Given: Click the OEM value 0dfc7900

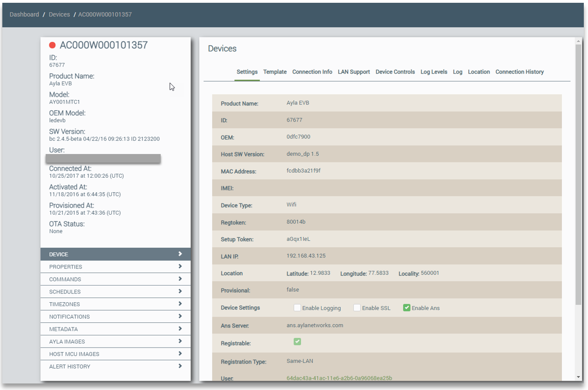Looking at the screenshot, I should pos(298,137).
